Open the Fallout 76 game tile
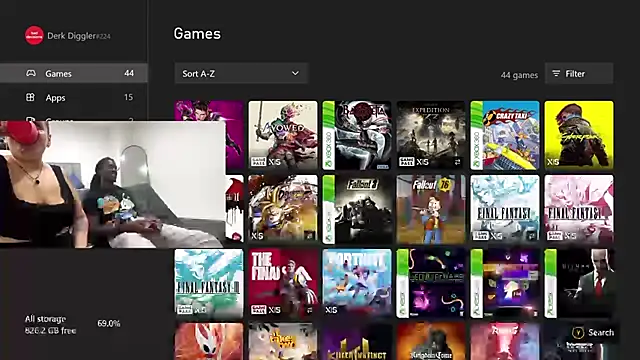The image size is (640, 360). click(431, 209)
